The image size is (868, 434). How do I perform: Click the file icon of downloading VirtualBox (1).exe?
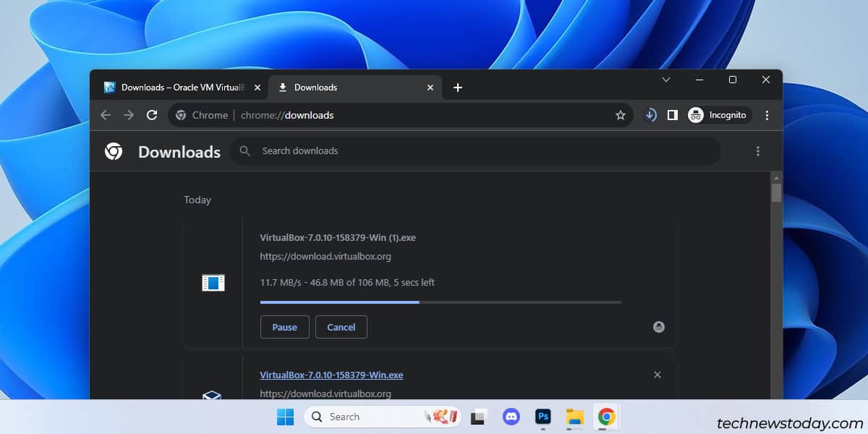point(213,283)
